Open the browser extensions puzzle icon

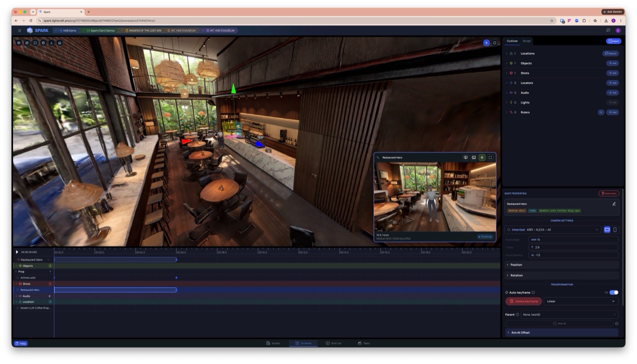click(584, 20)
